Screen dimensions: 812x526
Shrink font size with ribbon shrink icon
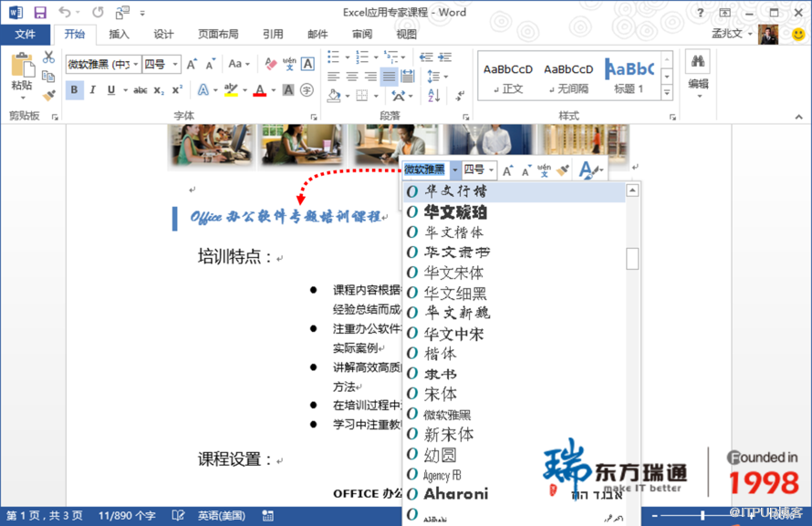pos(210,64)
